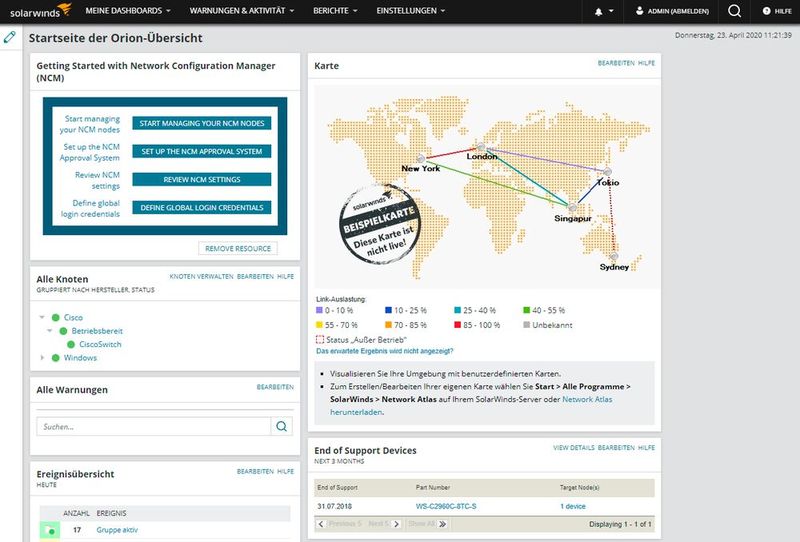Click the 10 - 25 % blue legend swatch
800x542 pixels.
[x=388, y=310]
